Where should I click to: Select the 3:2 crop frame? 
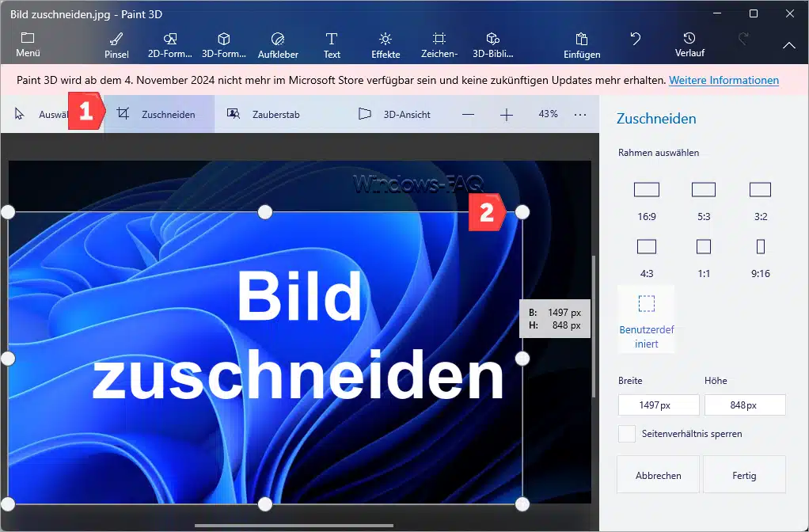click(x=761, y=201)
